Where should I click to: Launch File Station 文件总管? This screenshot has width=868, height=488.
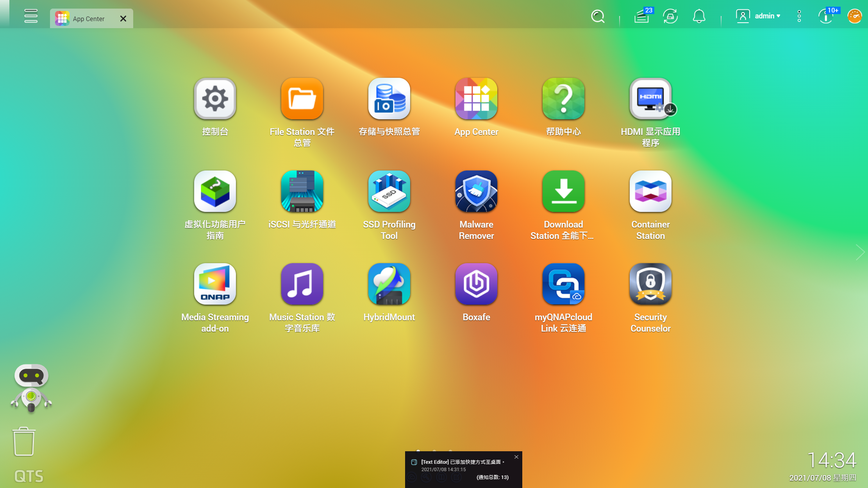pos(302,99)
